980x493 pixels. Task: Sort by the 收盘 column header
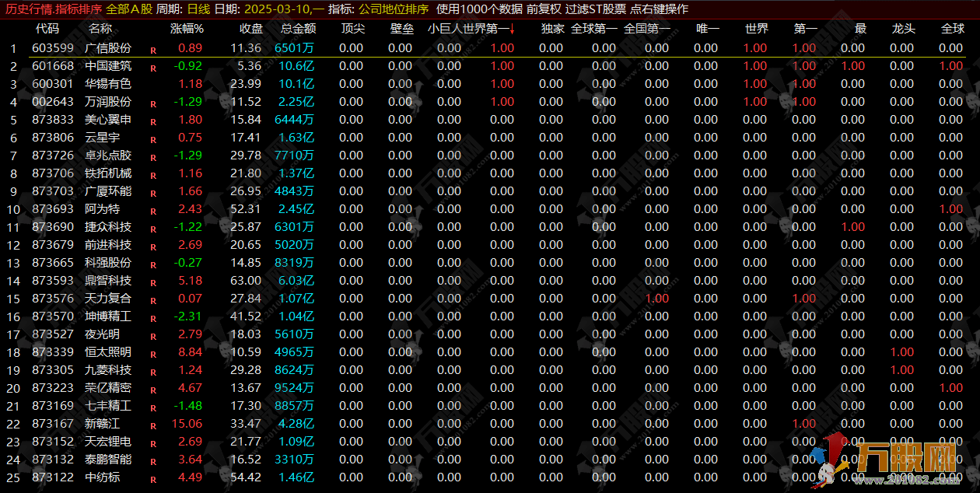(x=250, y=29)
